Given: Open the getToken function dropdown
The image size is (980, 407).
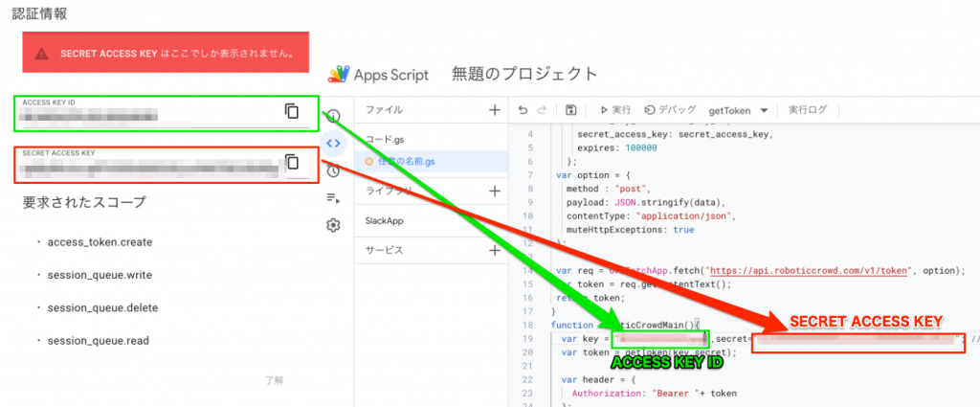Looking at the screenshot, I should click(x=738, y=111).
